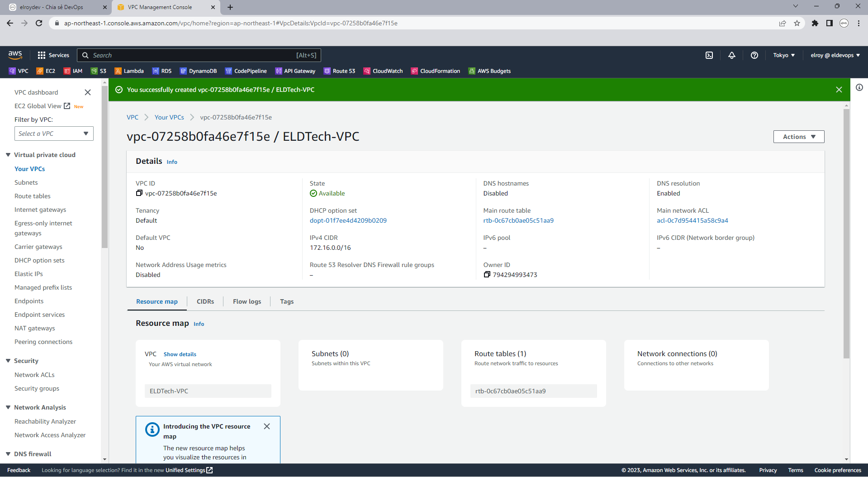Go to Subnets in side navigation

pos(26,182)
